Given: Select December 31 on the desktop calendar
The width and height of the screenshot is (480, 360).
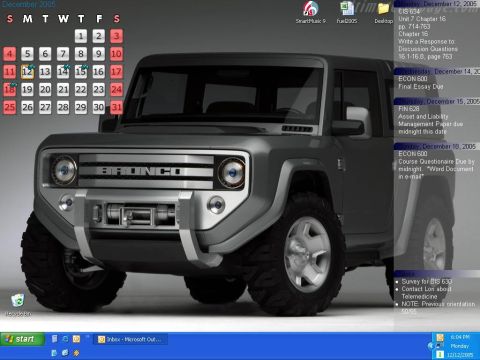Looking at the screenshot, I should pos(116,107).
